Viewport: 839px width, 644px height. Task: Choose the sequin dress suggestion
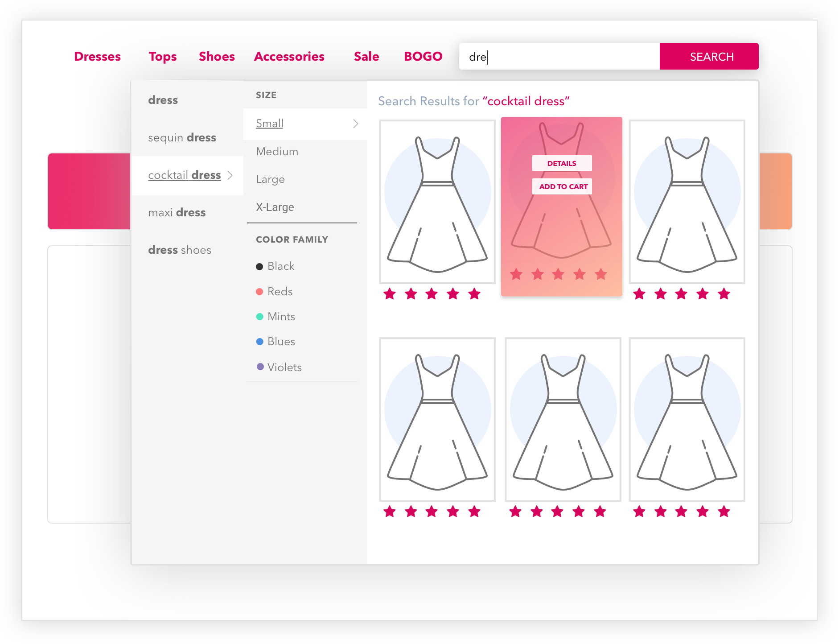pos(182,138)
